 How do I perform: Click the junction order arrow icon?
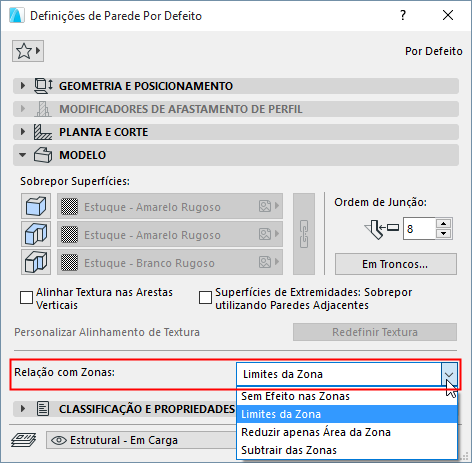(382, 229)
